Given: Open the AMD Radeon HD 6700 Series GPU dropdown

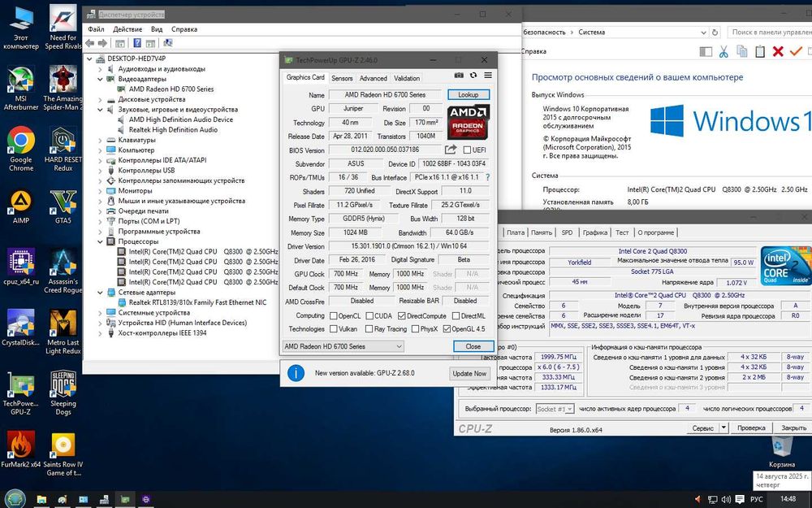Looking at the screenshot, I should coord(343,346).
